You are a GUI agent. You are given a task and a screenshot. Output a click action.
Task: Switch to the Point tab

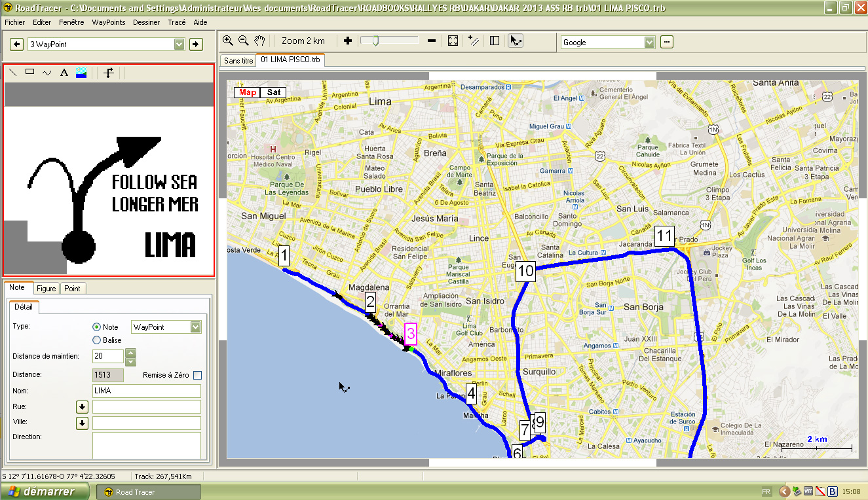(72, 288)
